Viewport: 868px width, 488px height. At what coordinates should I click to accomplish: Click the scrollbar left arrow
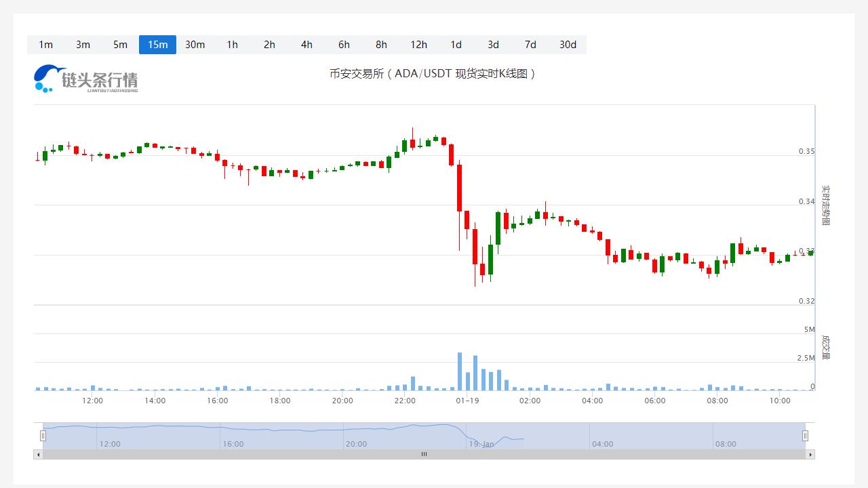click(38, 455)
